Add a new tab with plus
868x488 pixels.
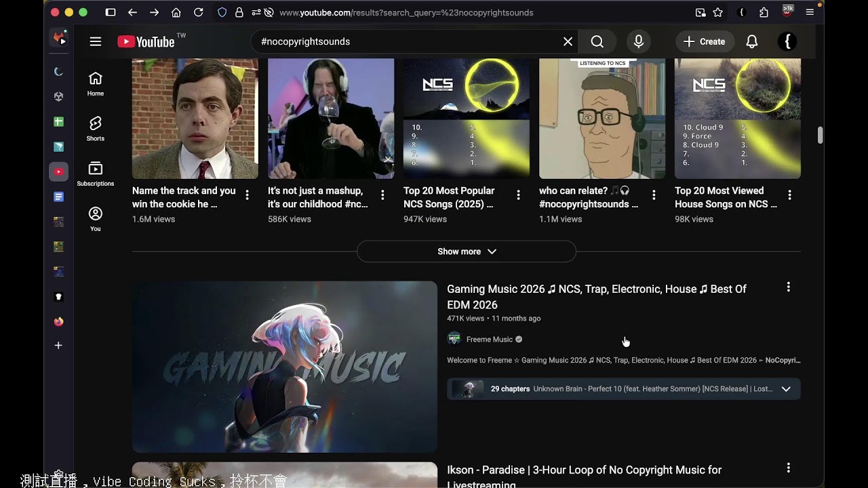(59, 346)
